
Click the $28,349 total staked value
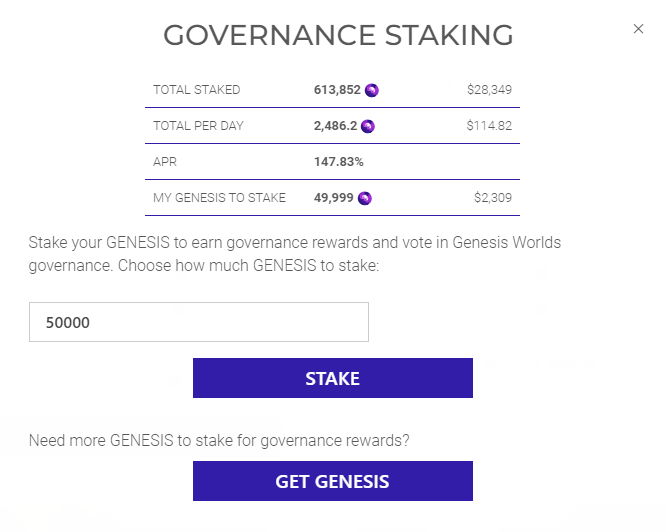coord(489,90)
